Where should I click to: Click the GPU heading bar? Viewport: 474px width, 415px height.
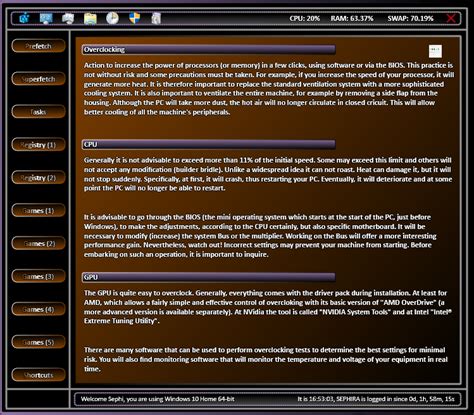tap(209, 277)
